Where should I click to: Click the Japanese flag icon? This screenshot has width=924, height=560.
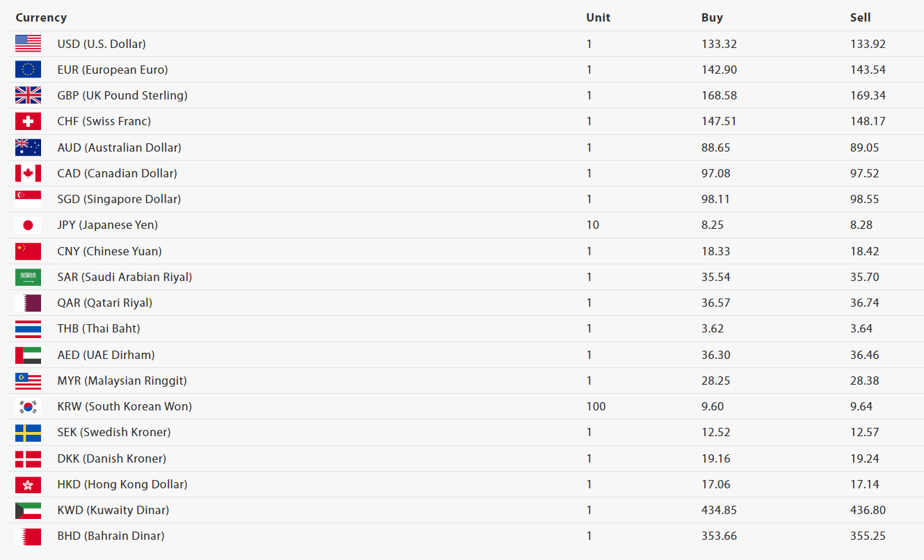coord(28,225)
